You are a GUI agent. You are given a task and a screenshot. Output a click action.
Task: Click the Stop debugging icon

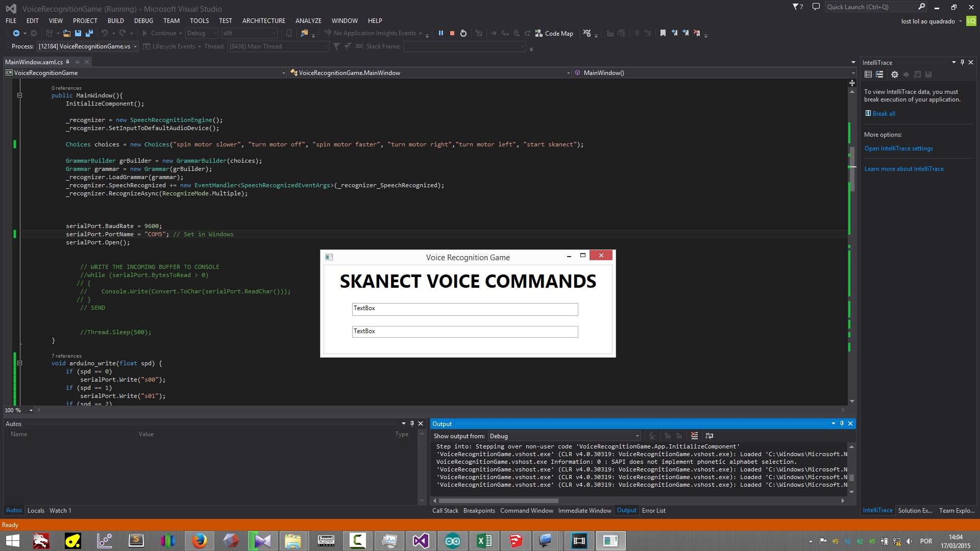click(452, 33)
